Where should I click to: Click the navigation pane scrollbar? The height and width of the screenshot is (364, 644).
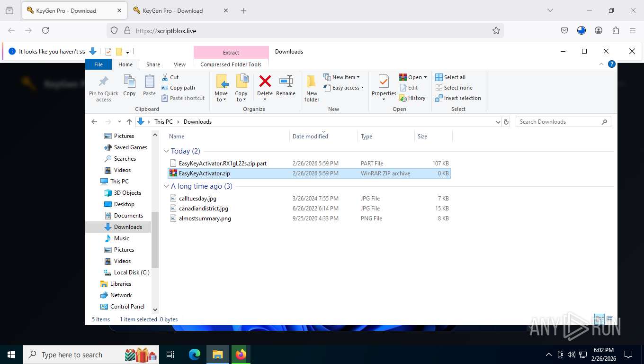tap(155, 240)
